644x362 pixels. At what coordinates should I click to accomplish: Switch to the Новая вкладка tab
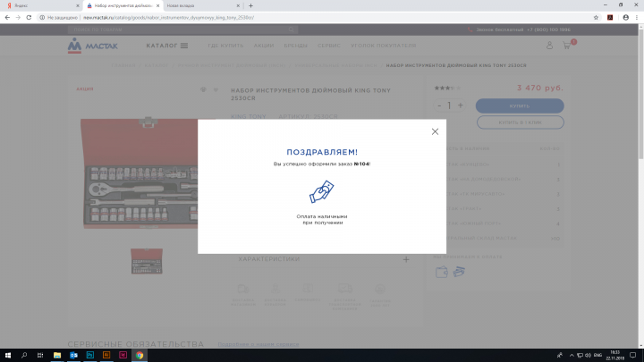[203, 5]
